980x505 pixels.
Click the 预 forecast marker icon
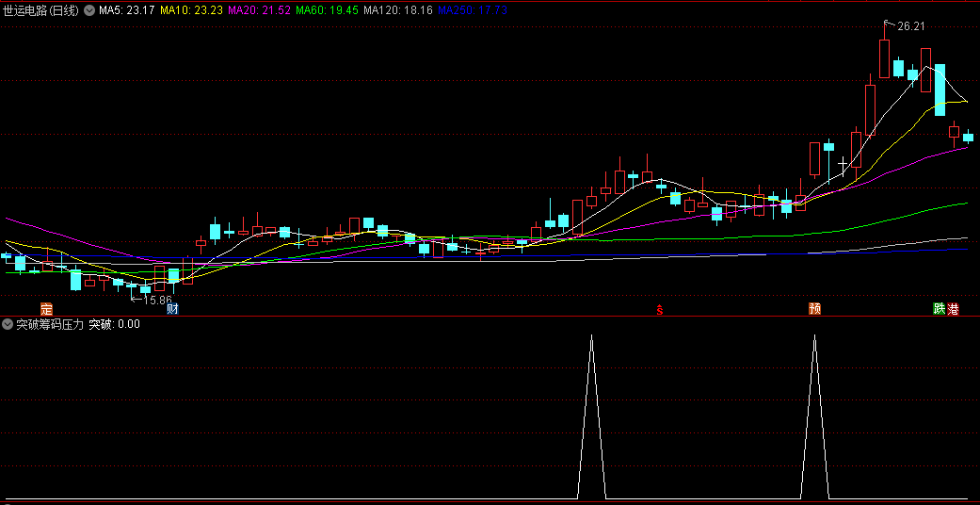814,309
